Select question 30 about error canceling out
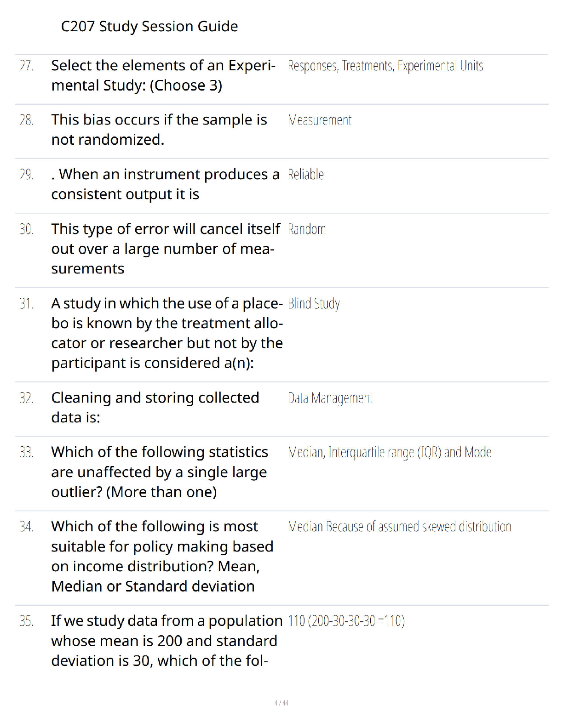The width and height of the screenshot is (563, 728). pyautogui.click(x=166, y=249)
